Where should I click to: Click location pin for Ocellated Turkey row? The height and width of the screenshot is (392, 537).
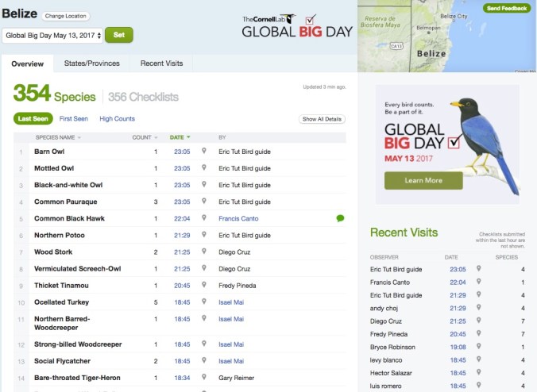[x=204, y=302]
